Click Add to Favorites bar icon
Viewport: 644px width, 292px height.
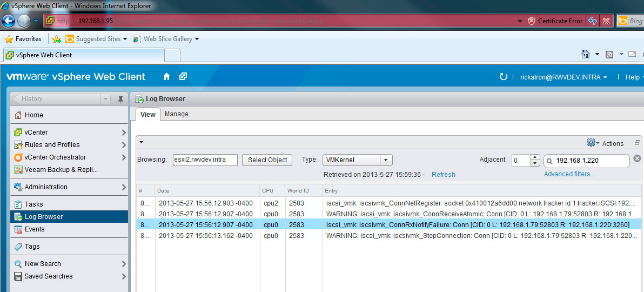click(57, 39)
